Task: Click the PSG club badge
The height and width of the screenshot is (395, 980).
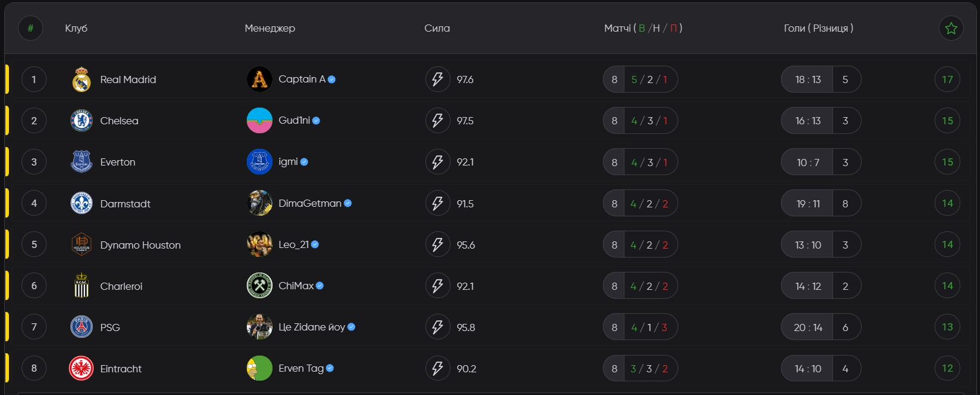Action: coord(81,327)
